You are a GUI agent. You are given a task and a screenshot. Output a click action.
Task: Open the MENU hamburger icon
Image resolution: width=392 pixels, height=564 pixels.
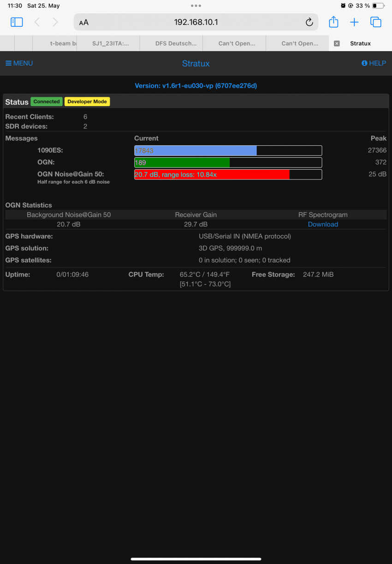tap(8, 63)
